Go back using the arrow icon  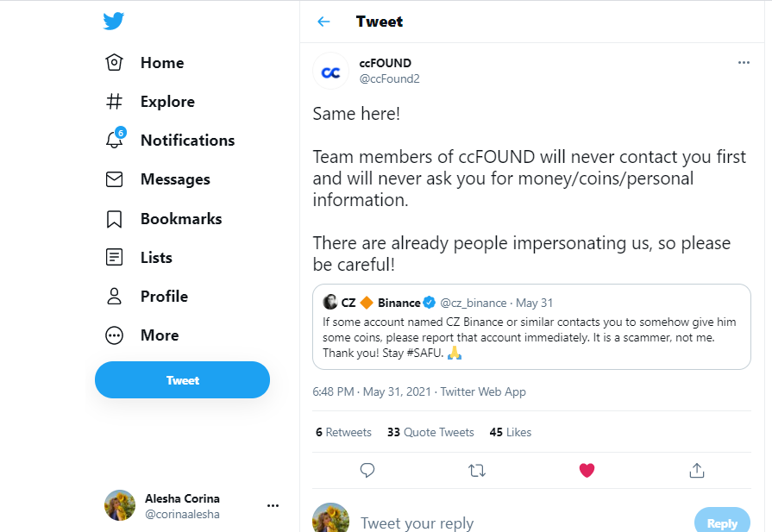[323, 22]
